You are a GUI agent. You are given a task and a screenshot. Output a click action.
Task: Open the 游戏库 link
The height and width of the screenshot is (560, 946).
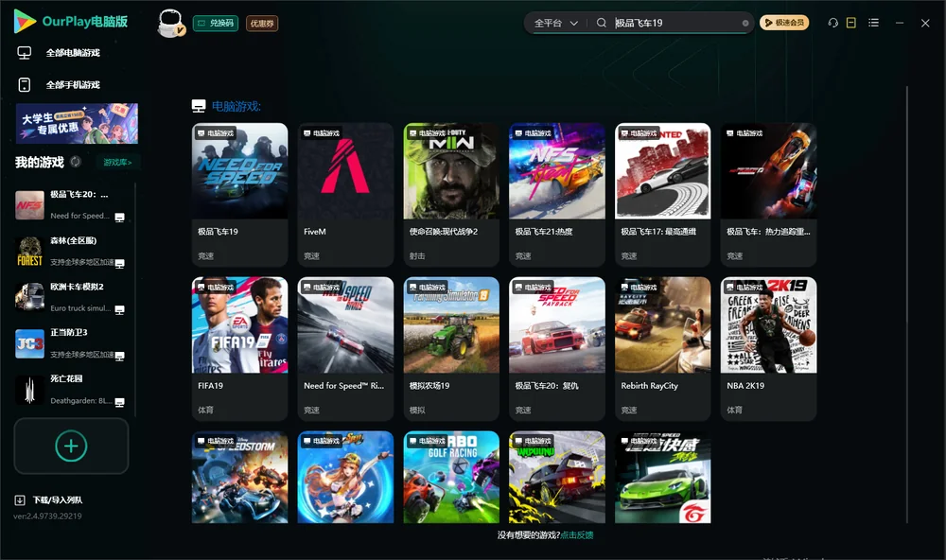coord(117,162)
